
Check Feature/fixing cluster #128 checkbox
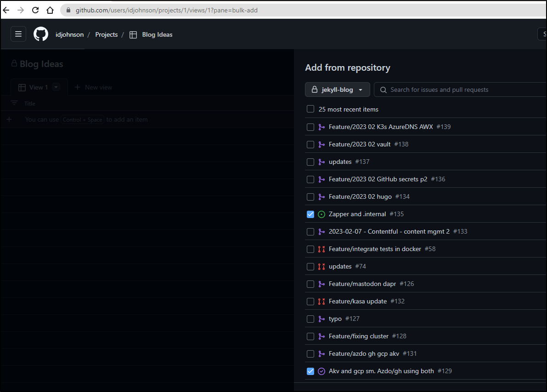pyautogui.click(x=310, y=336)
